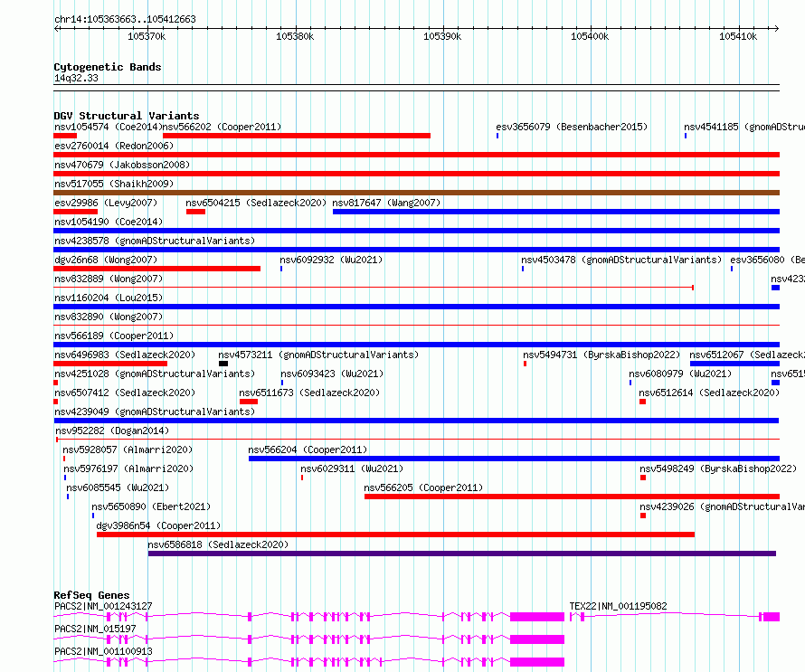This screenshot has width=805, height=672.
Task: Select the nsv6080979 (Wu2021) label
Action: pos(680,374)
